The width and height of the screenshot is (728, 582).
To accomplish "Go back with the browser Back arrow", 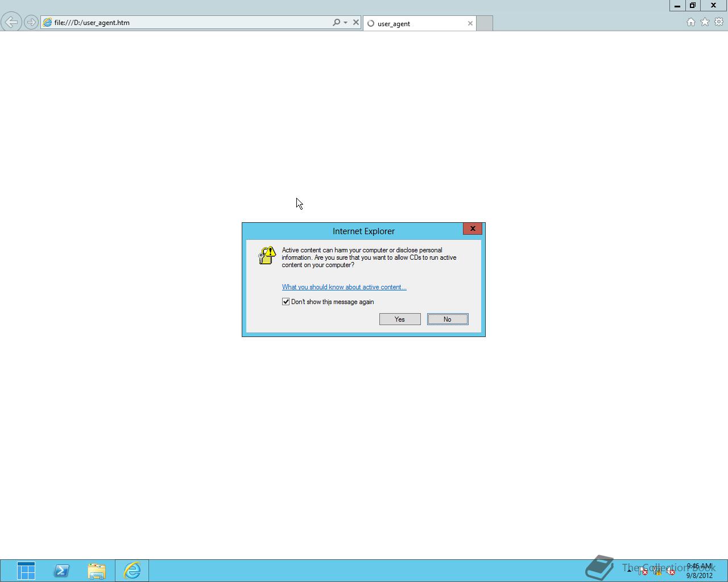I will tap(11, 22).
